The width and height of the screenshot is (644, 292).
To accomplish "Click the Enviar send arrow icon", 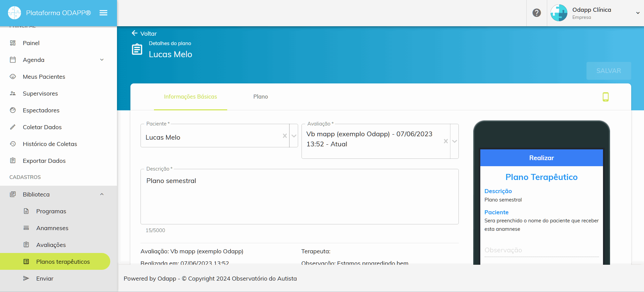I will coord(26,278).
